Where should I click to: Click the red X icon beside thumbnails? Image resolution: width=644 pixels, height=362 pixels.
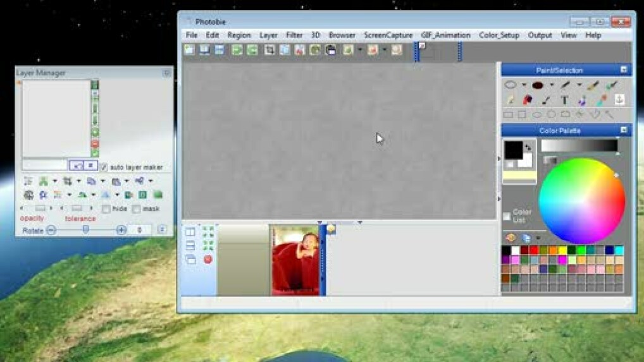[207, 259]
